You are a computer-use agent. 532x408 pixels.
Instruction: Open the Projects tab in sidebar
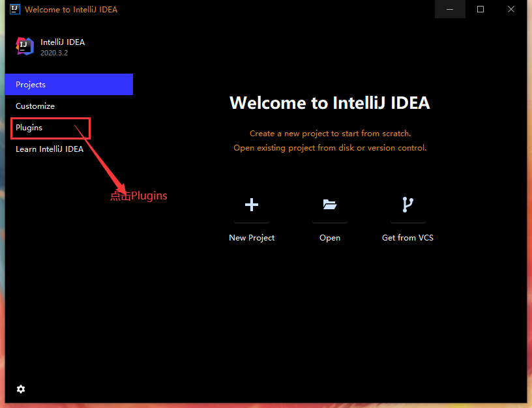coord(69,85)
